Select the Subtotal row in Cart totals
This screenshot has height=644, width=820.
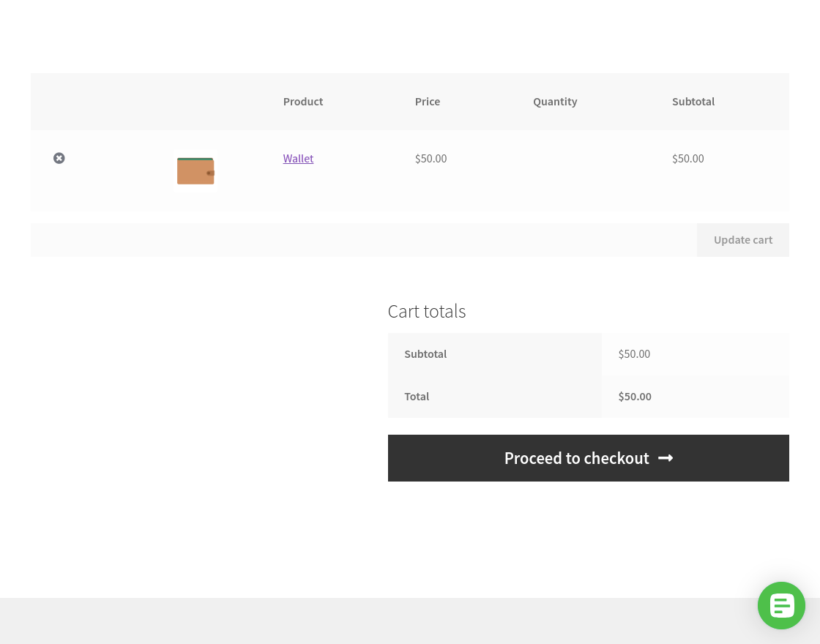tap(425, 353)
